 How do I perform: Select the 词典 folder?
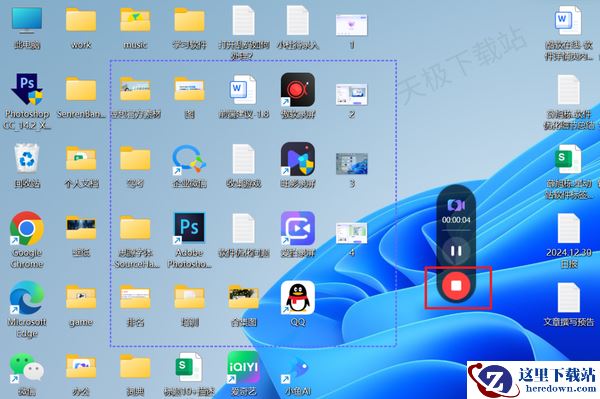(x=135, y=366)
